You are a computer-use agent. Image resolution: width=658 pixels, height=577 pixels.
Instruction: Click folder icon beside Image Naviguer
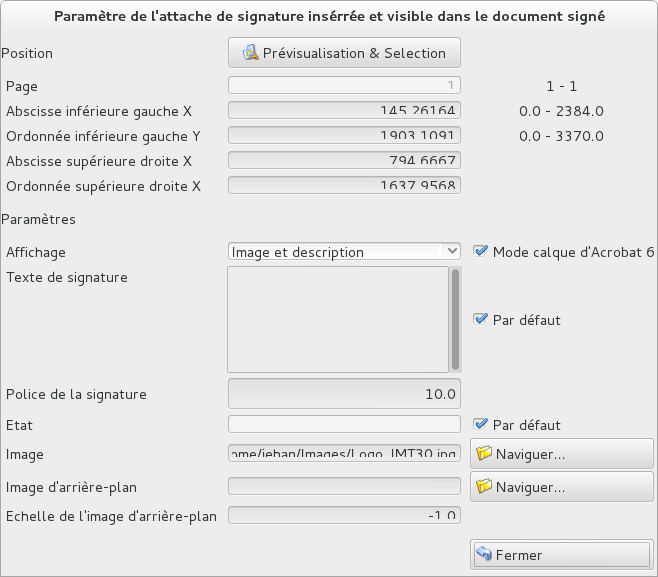click(484, 454)
